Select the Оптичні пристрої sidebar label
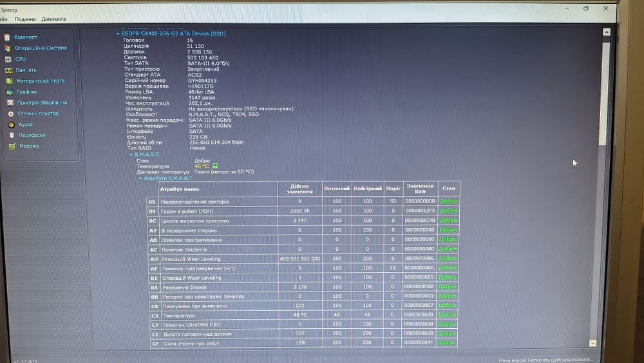644x363 pixels. tap(39, 113)
